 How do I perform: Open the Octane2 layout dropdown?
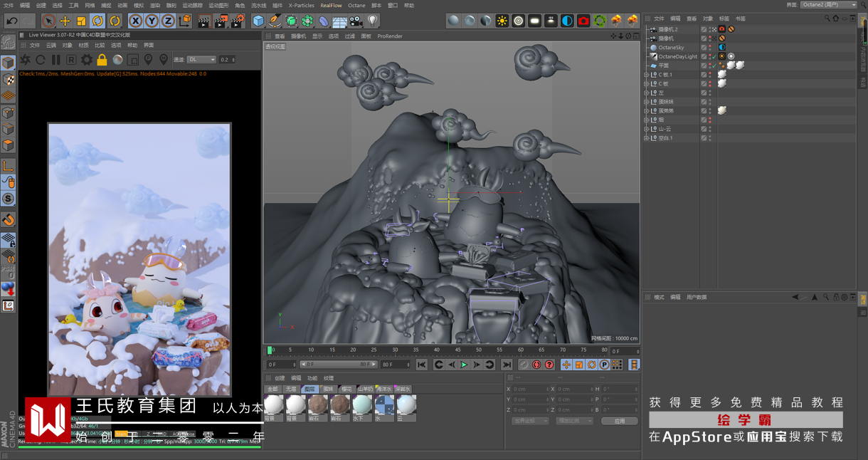click(x=828, y=5)
